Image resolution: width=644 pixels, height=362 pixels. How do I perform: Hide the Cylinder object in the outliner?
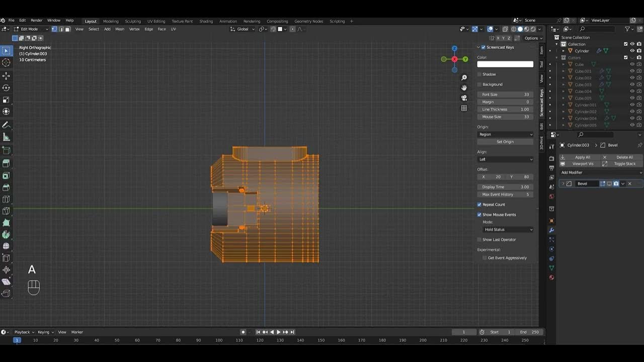(632, 51)
